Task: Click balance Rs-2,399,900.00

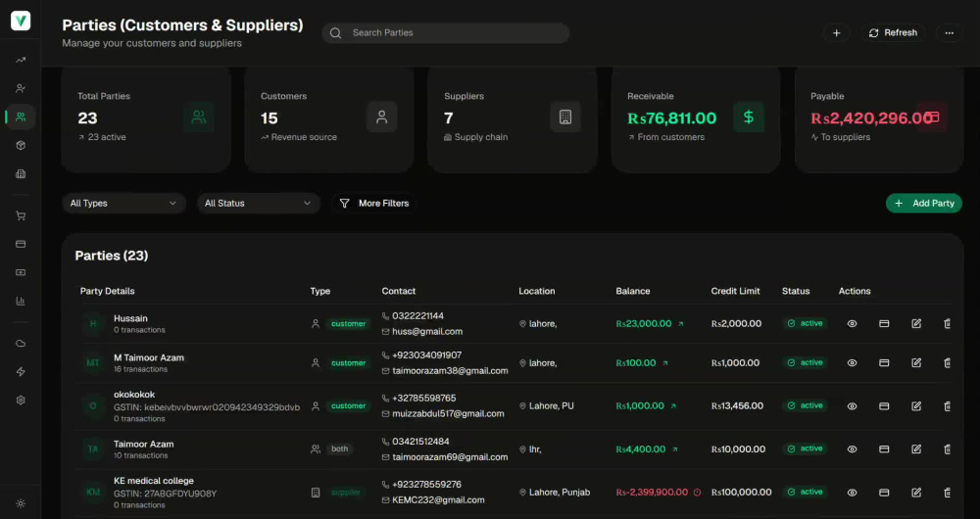Action: 652,493
